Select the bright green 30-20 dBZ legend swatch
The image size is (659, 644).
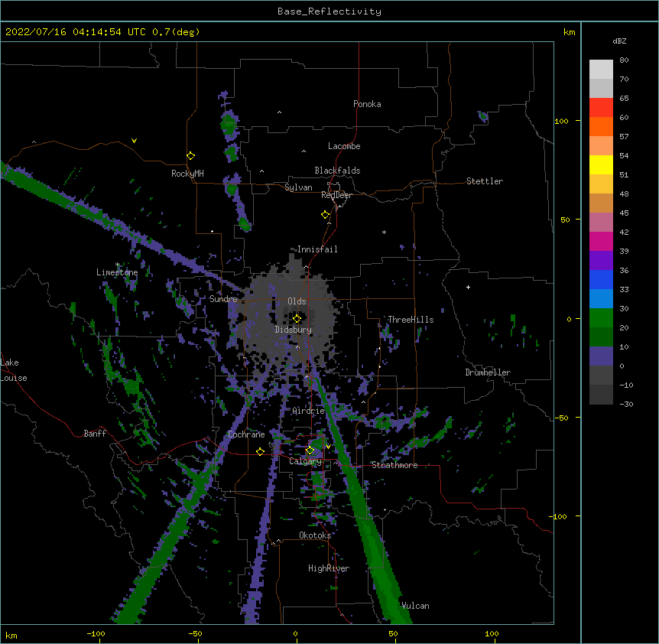(601, 318)
